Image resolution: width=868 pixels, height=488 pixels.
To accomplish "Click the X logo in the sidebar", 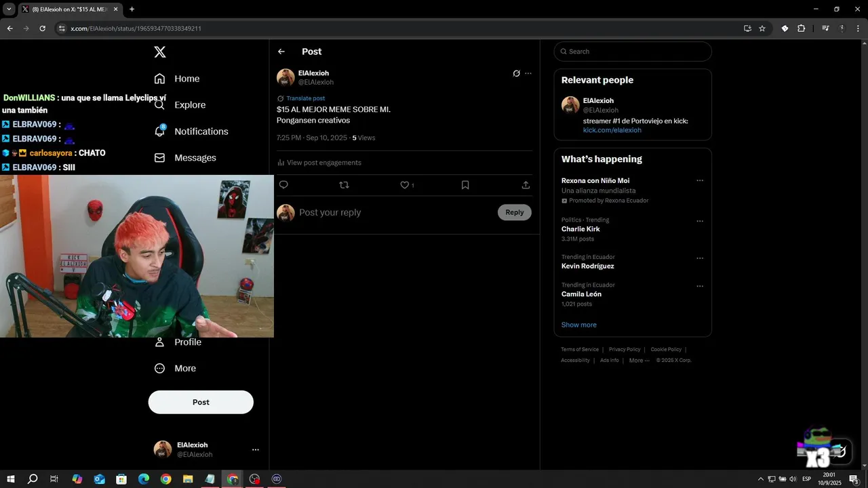I will coord(160,52).
